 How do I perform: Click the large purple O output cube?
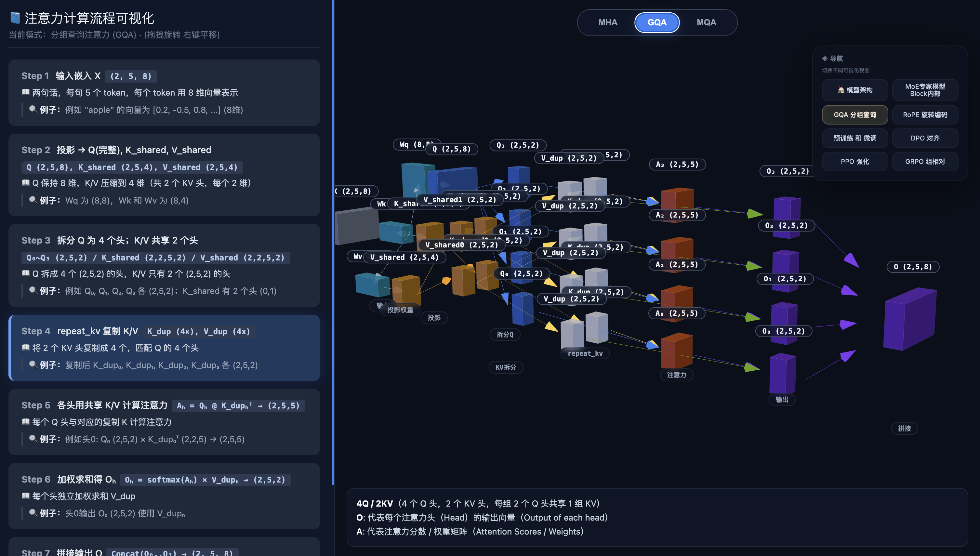(910, 320)
